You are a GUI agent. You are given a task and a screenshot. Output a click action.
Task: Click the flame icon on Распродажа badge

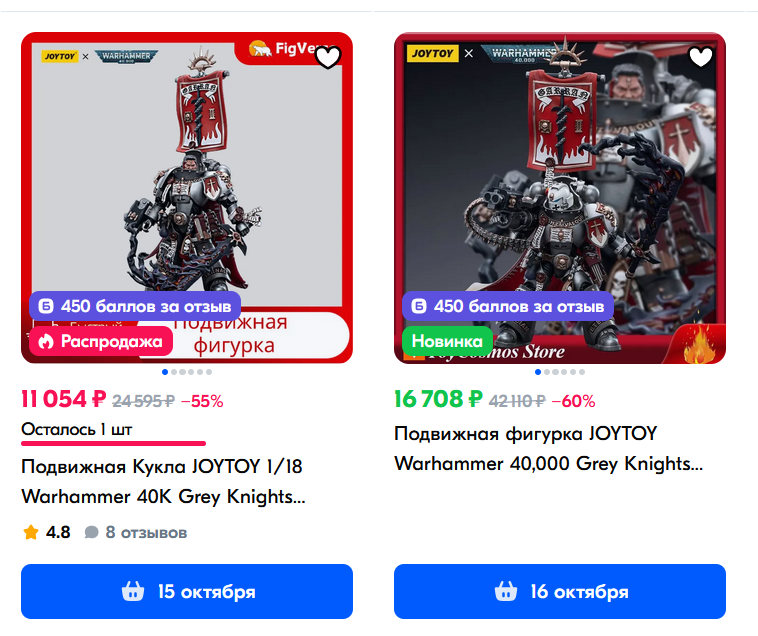46,341
